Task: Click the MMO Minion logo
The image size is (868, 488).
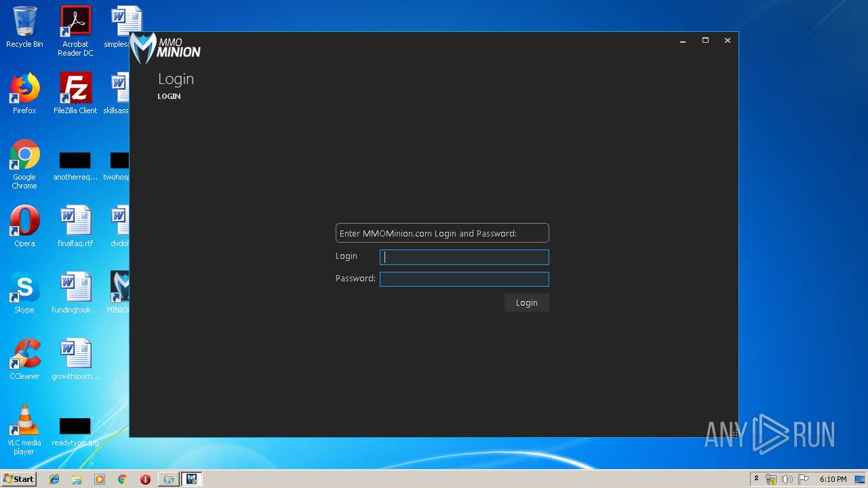Action: (x=165, y=48)
